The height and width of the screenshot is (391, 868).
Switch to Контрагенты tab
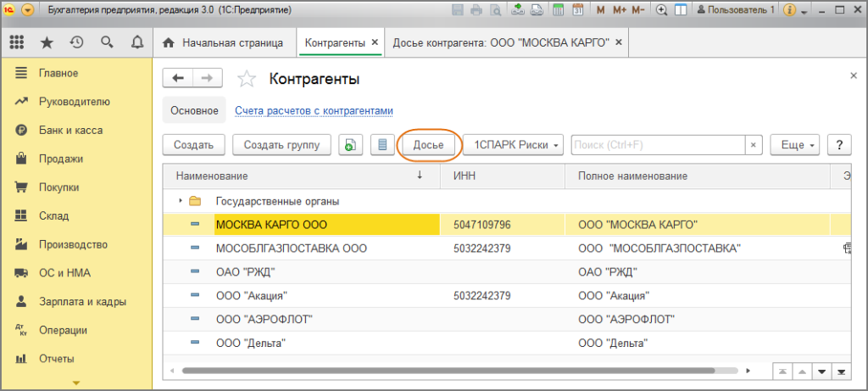tap(335, 42)
